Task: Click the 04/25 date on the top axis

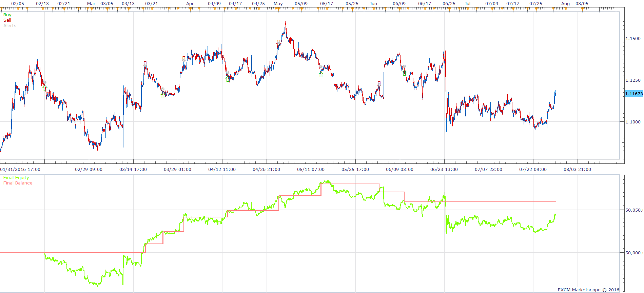Action: (258, 3)
